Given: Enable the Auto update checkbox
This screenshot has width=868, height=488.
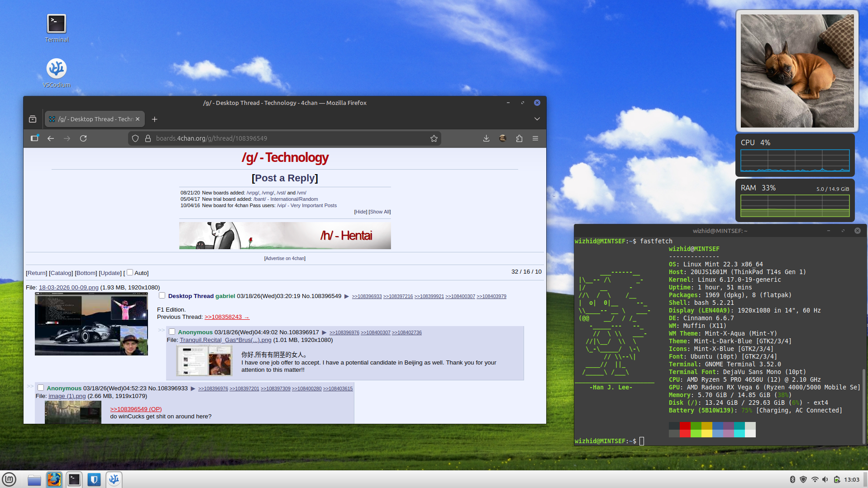Looking at the screenshot, I should click(x=130, y=272).
